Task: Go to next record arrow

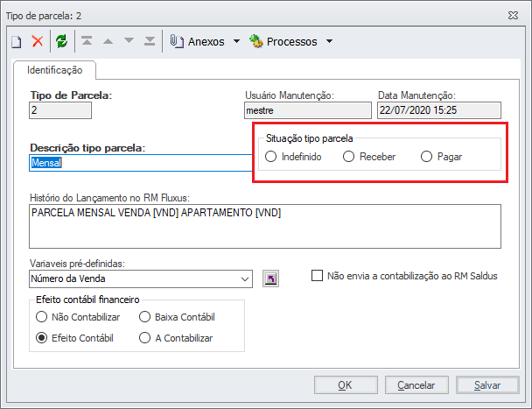Action: [129, 40]
